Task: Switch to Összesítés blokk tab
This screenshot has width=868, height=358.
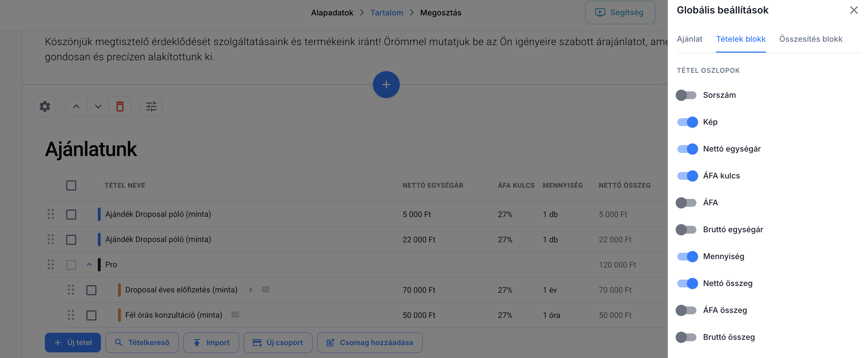Action: [810, 39]
